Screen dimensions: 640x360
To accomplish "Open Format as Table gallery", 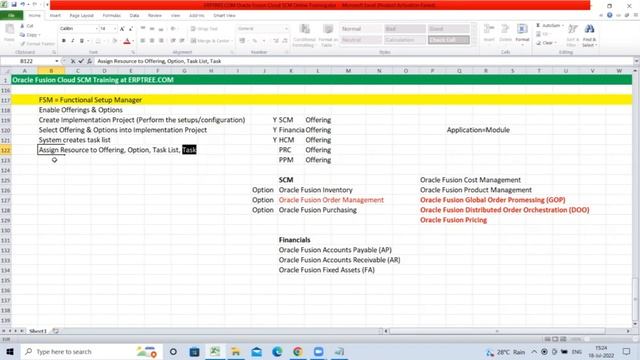I will (328, 35).
